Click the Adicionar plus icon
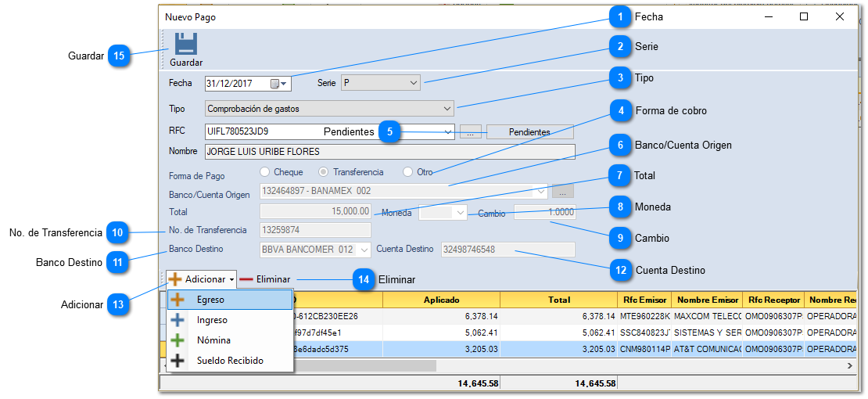868x399 pixels. (175, 279)
